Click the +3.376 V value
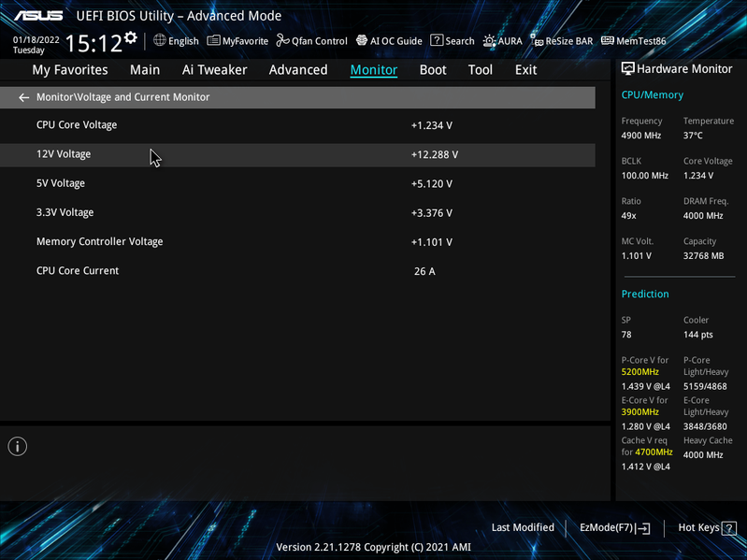The width and height of the screenshot is (747, 560). (x=432, y=213)
